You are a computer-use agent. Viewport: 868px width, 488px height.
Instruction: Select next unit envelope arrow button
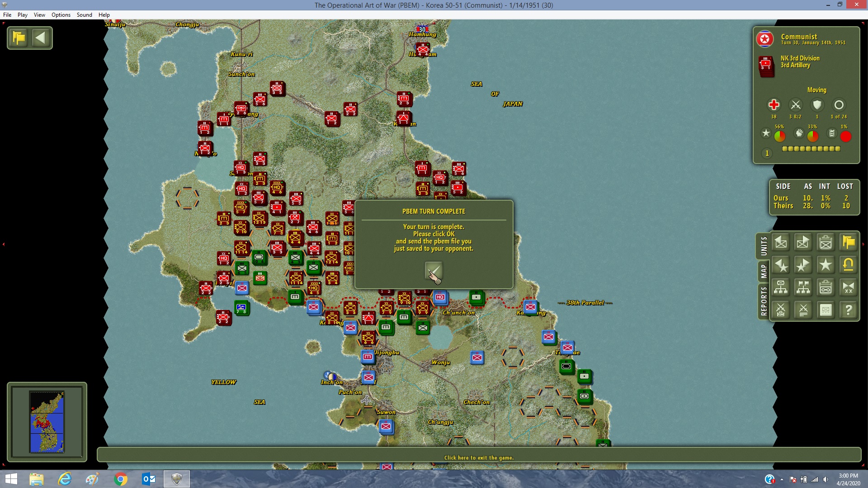803,242
